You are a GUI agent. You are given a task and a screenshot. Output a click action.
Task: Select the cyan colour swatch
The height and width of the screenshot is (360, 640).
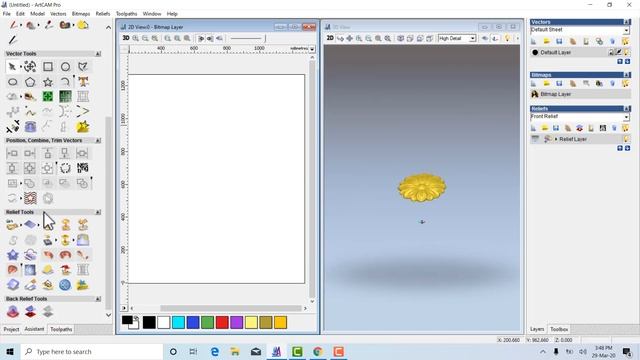178,322
